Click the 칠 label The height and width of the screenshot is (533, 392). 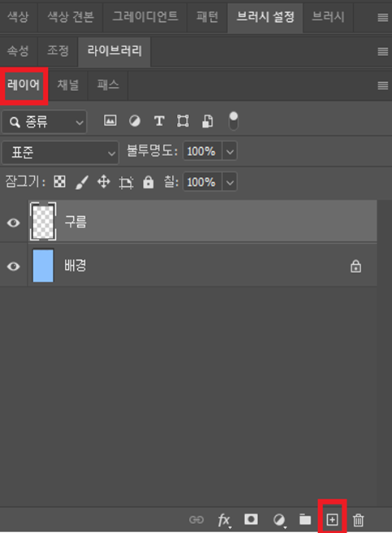click(171, 182)
